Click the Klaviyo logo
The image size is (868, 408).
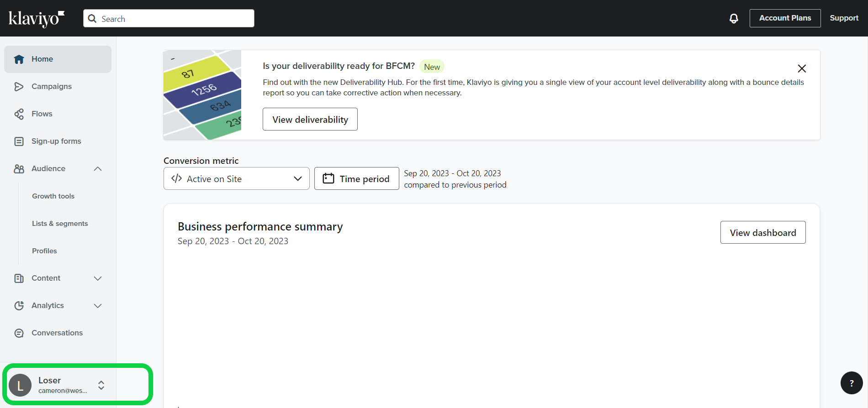tap(37, 19)
